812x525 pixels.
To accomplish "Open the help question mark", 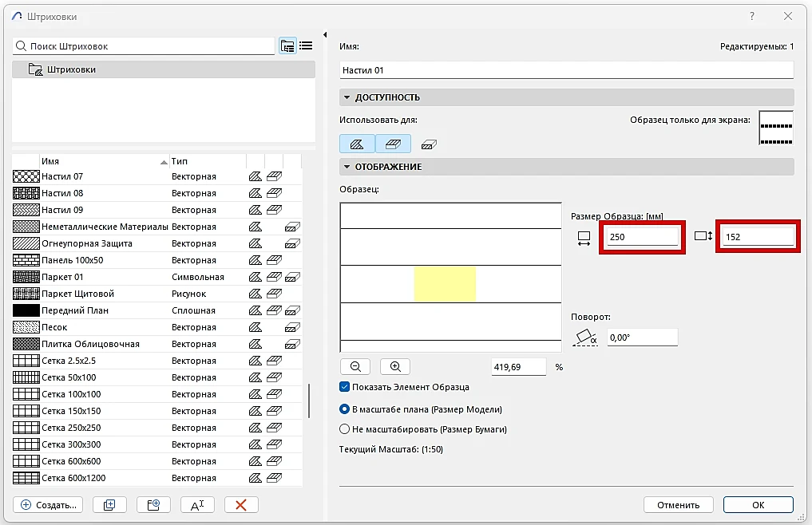I will (x=752, y=16).
